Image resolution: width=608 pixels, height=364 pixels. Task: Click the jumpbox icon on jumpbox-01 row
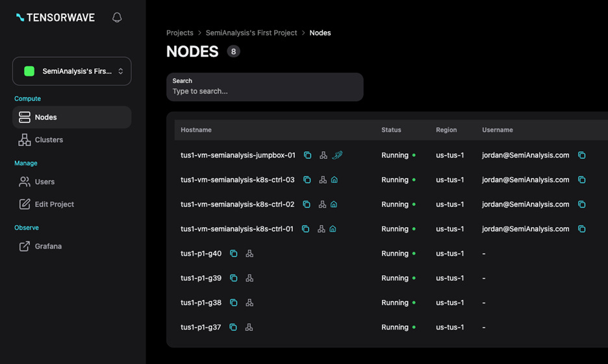(337, 155)
